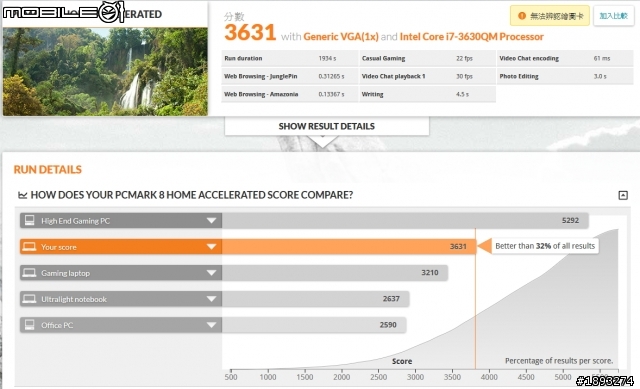This screenshot has width=640, height=389.
Task: Click the Video Chat encoding row
Action: 565,58
